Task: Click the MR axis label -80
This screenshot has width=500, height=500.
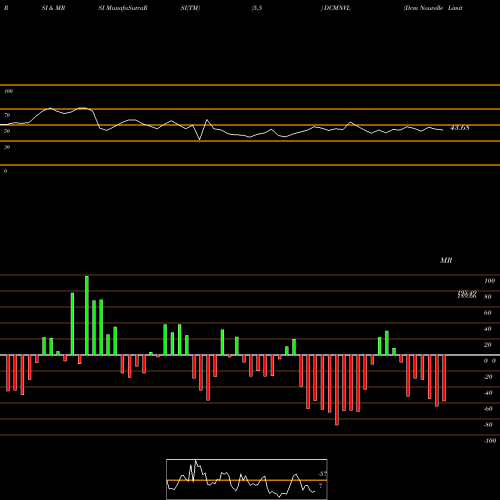Action: pos(488,425)
